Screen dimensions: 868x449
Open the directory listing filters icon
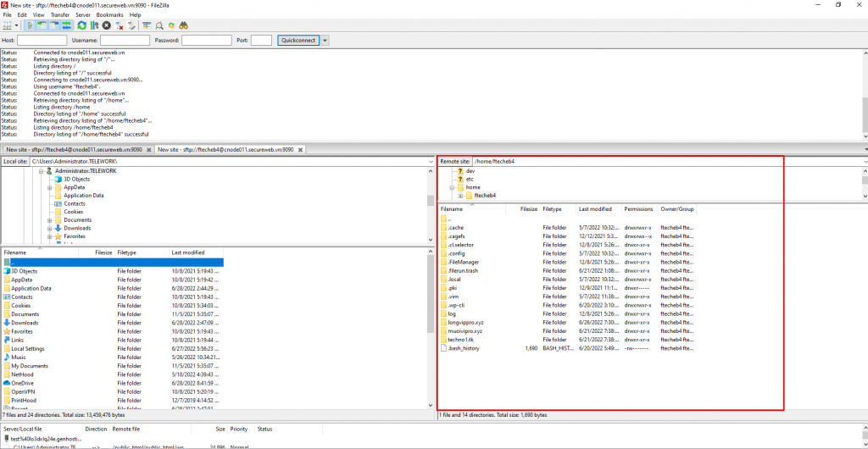pos(147,25)
